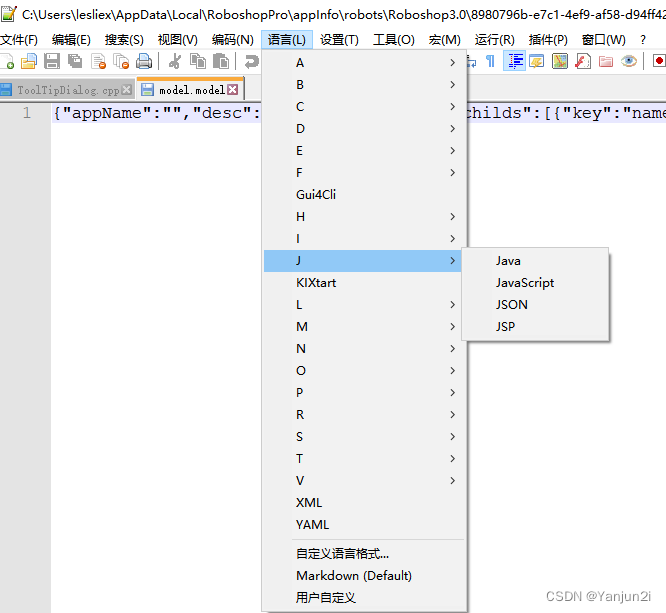Choose JSON language from submenu

[x=535, y=305]
